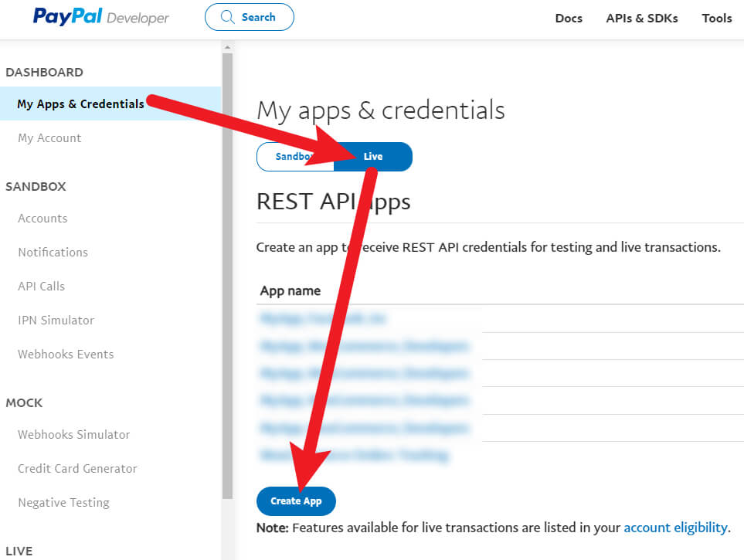Click the sidebar scrollbar thumb
This screenshot has height=560, width=744.
[x=227, y=276]
